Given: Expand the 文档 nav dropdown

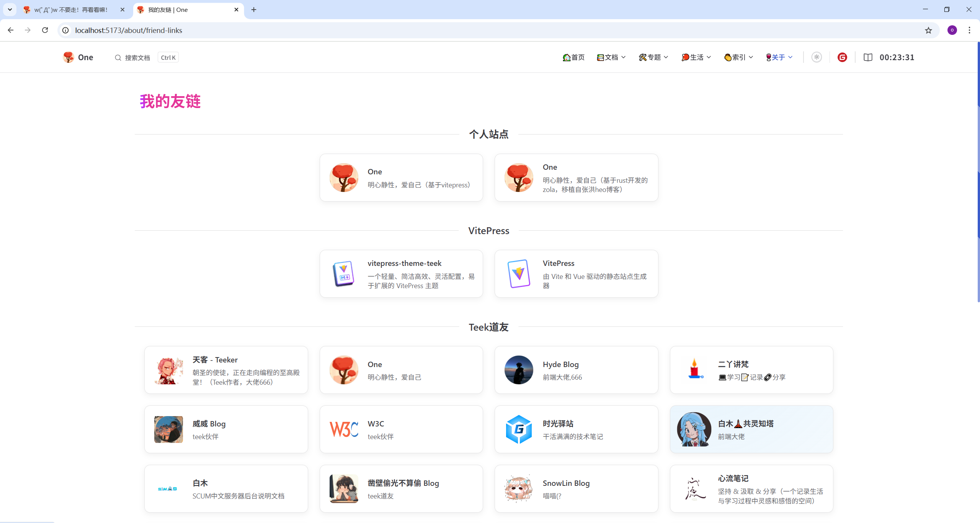Looking at the screenshot, I should tap(611, 57).
